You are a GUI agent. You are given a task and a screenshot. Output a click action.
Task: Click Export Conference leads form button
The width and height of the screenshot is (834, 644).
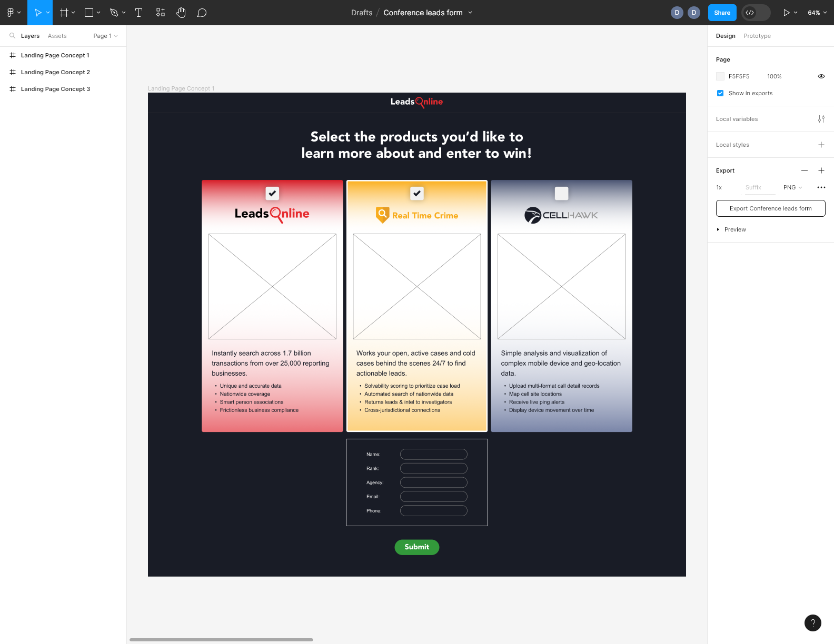coord(771,208)
